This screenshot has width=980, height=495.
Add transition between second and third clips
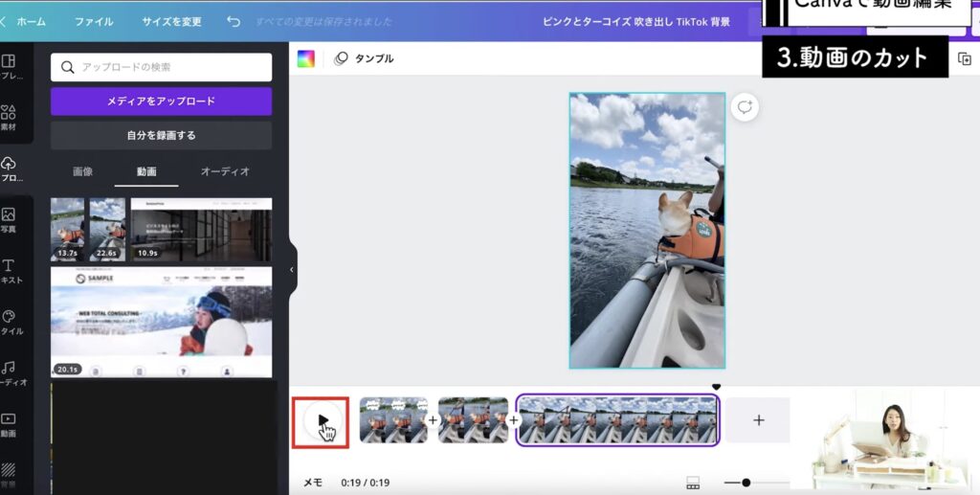[x=513, y=420]
